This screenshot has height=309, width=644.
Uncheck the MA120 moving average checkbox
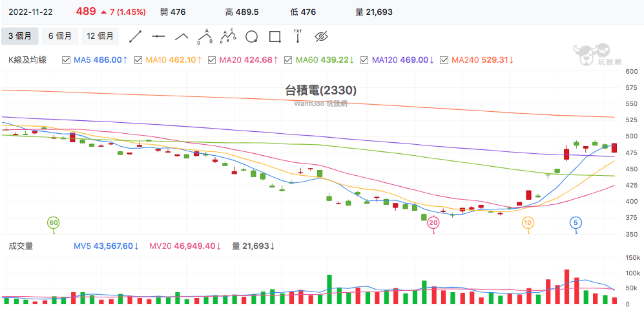point(364,60)
